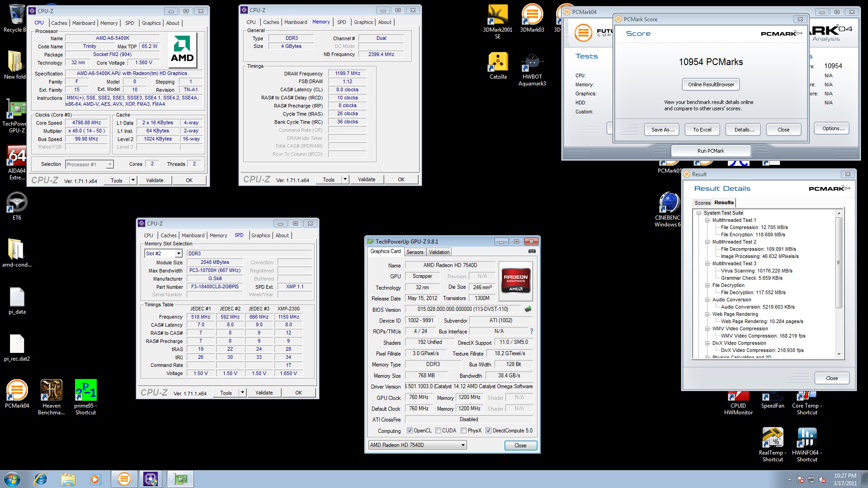Image resolution: width=868 pixels, height=488 pixels.
Task: Switch to the Sensors tab in GPU-Z
Action: click(x=415, y=252)
